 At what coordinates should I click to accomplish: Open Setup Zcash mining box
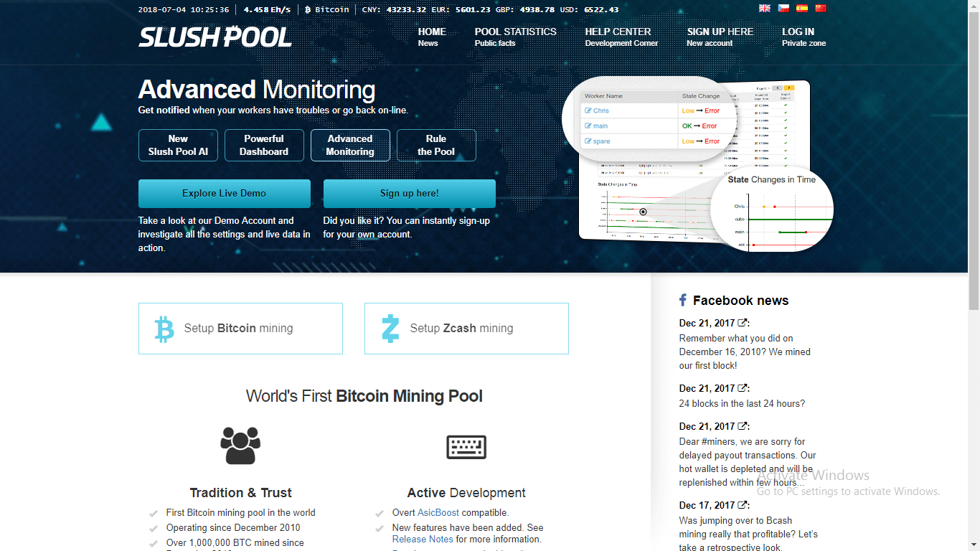coord(466,329)
